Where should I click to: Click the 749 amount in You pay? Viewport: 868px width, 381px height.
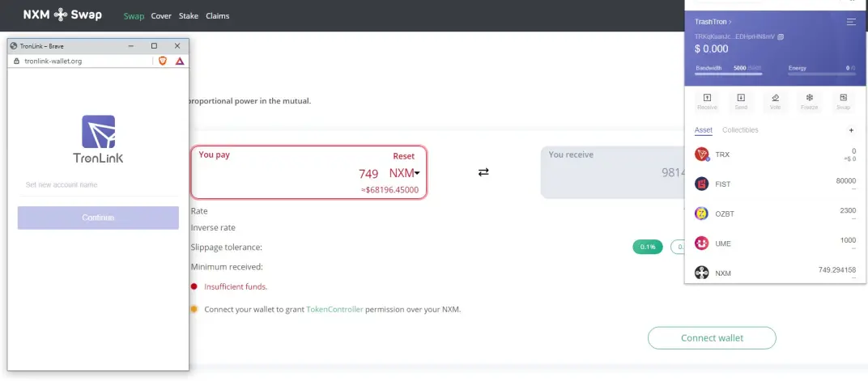(x=368, y=174)
